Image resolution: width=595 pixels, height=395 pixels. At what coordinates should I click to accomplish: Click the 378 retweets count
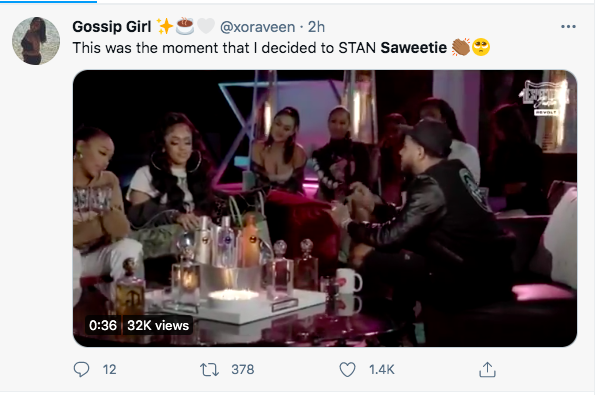(242, 370)
